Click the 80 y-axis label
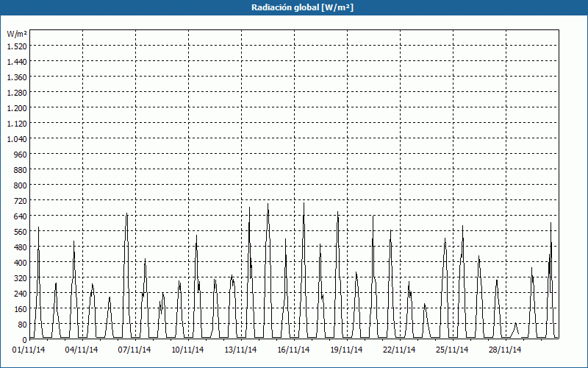The height and width of the screenshot is (368, 588). pos(22,325)
